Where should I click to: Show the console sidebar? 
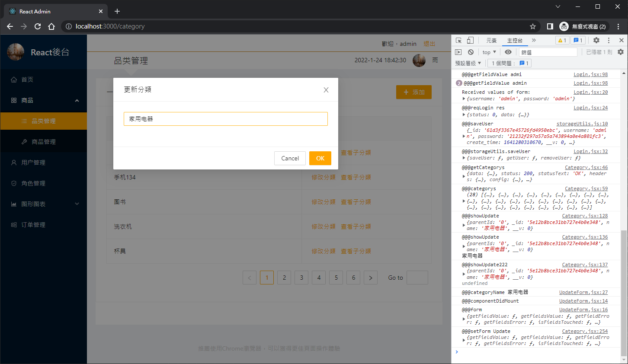458,52
